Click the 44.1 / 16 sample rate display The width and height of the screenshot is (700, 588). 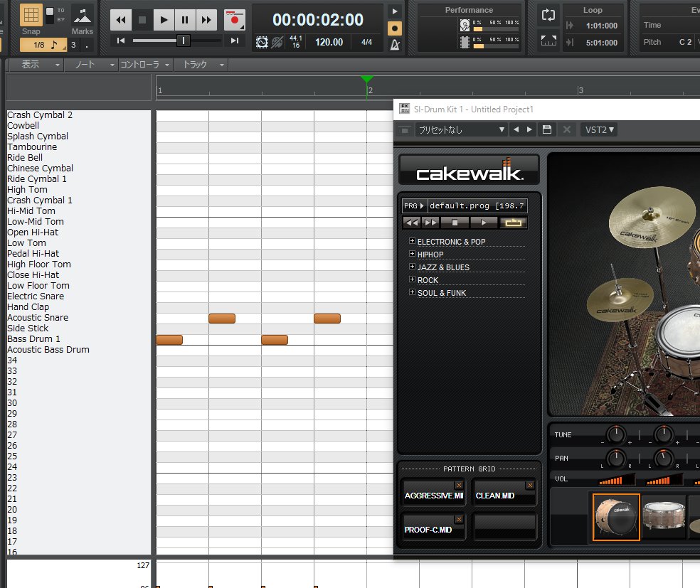[295, 42]
